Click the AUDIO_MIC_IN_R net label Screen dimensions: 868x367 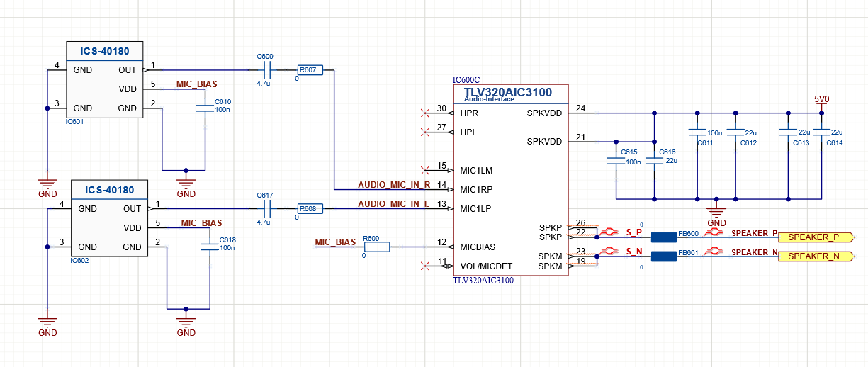(x=394, y=184)
